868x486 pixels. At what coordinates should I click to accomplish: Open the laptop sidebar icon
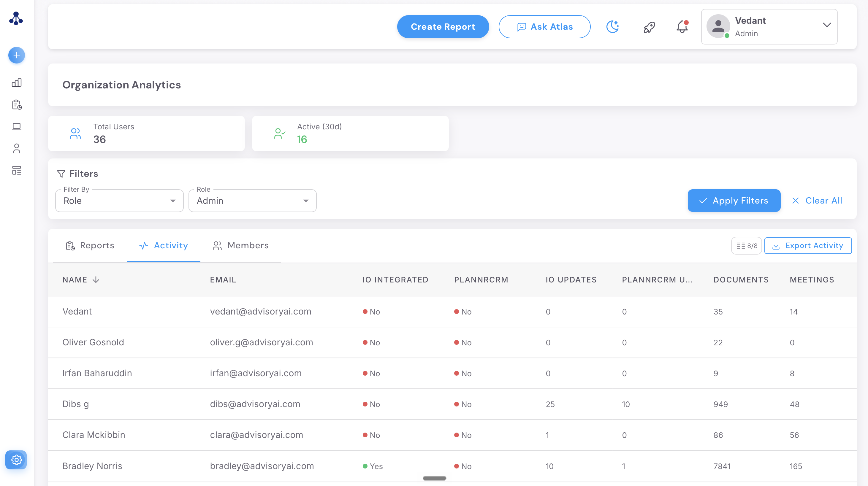click(17, 127)
